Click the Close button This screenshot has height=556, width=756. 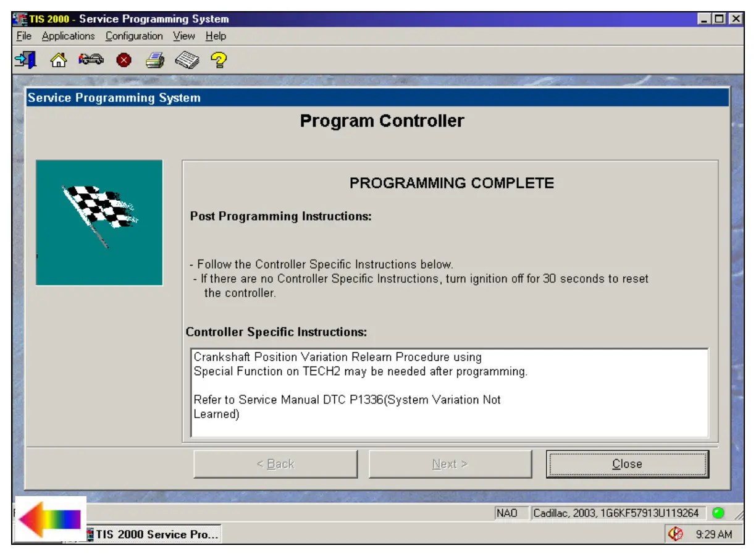628,464
